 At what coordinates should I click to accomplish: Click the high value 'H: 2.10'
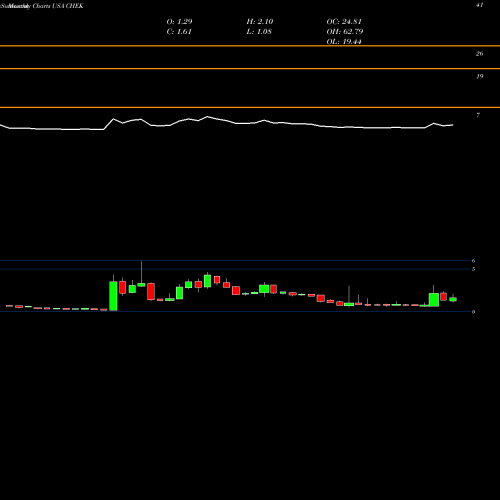tap(260, 22)
